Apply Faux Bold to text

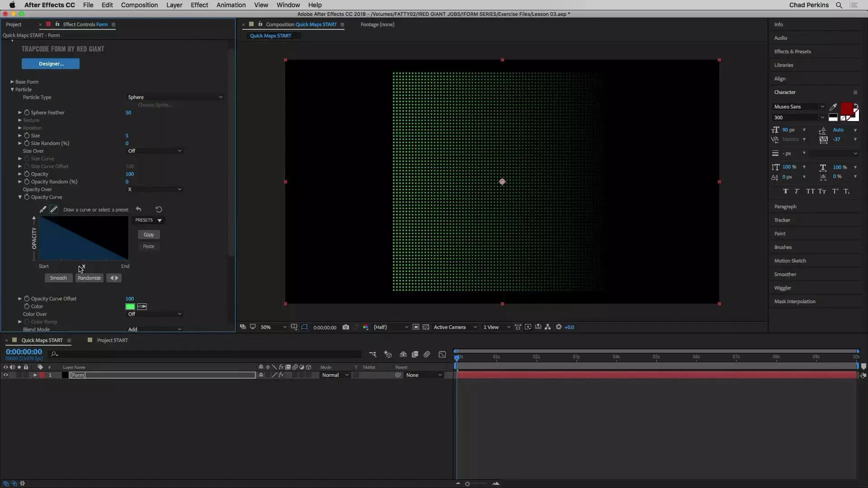pos(786,191)
